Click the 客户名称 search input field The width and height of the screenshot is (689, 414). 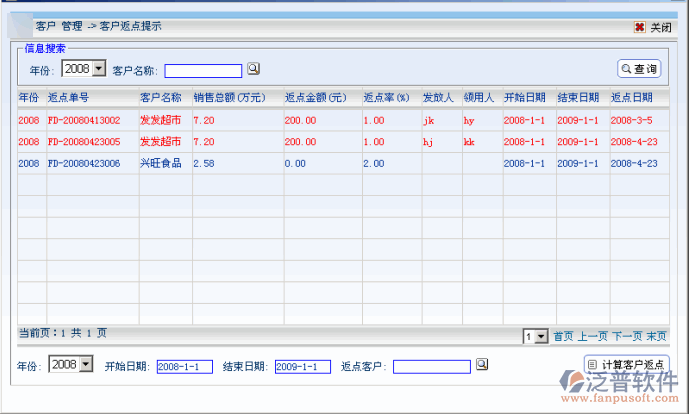(x=203, y=70)
